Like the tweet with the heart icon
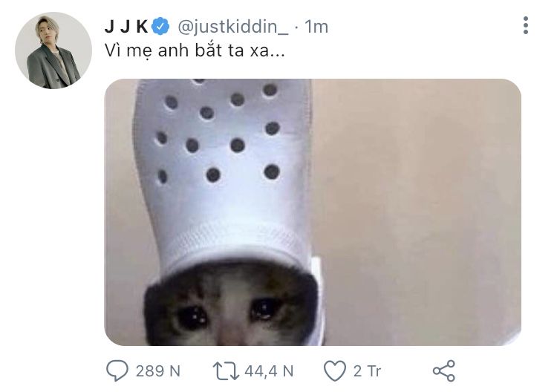Screen dimensions: 557x392 pyautogui.click(x=335, y=371)
